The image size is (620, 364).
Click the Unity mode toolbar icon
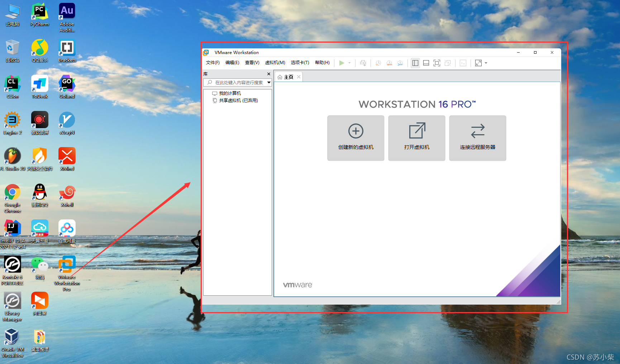448,63
